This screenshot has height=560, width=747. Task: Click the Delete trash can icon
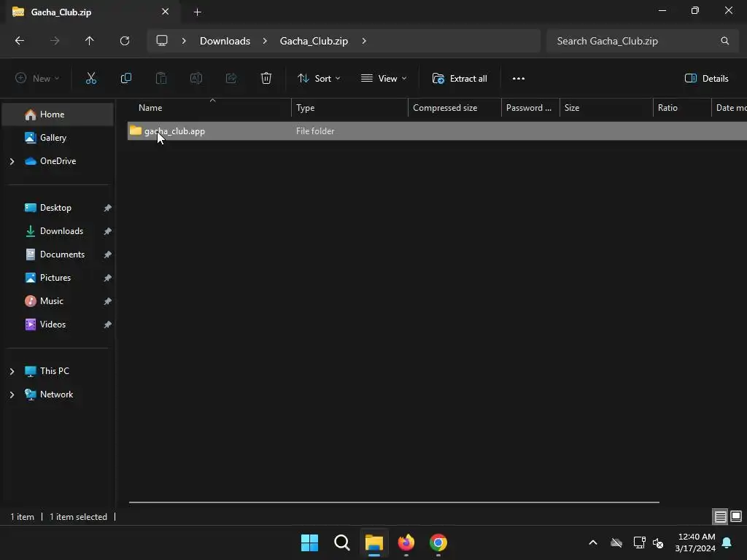[266, 79]
